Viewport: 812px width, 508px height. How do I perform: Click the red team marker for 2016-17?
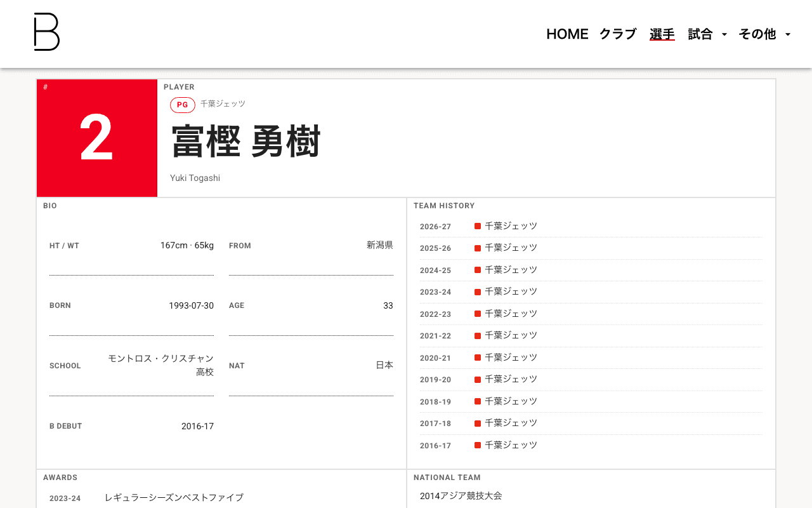478,445
